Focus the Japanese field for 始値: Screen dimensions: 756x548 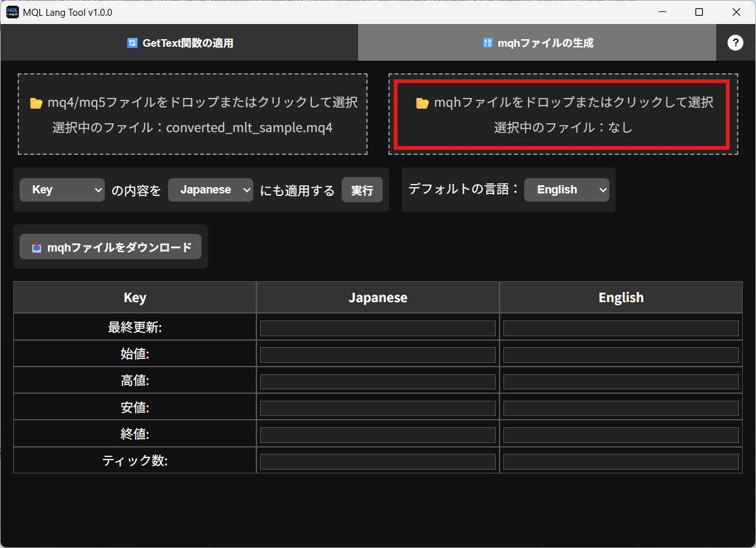point(378,355)
